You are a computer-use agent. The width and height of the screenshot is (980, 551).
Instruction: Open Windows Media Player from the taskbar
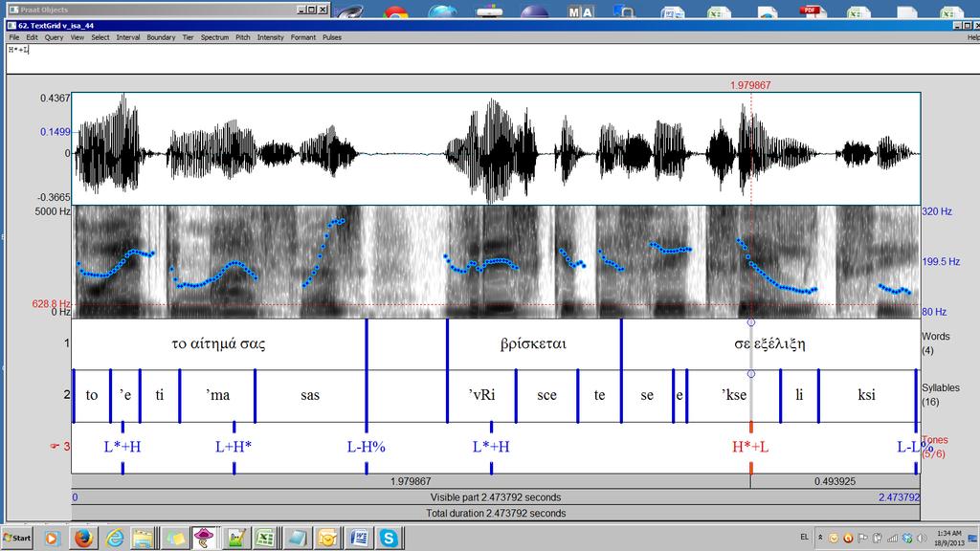point(52,538)
